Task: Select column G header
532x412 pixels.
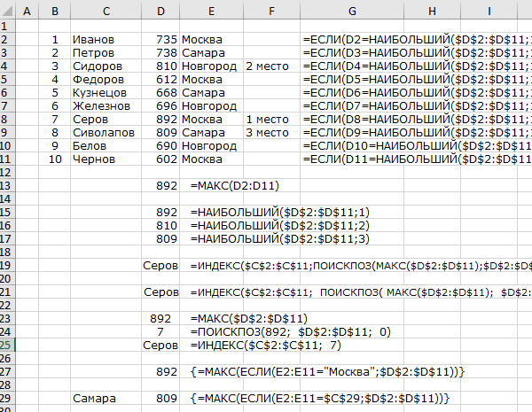Action: click(352, 10)
